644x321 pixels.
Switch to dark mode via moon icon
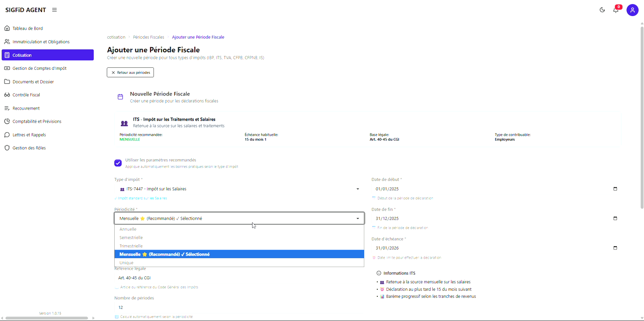pyautogui.click(x=602, y=10)
